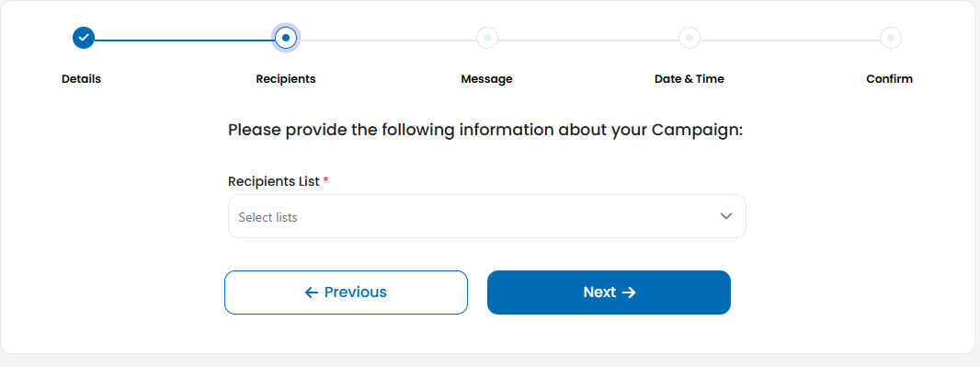This screenshot has width=980, height=367.
Task: Go back with the Previous button
Action: [346, 292]
